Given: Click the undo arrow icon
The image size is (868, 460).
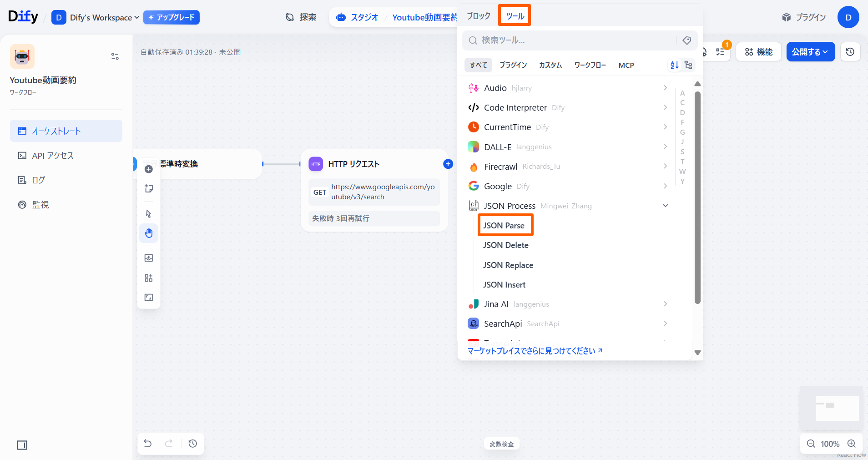Looking at the screenshot, I should coord(148,444).
